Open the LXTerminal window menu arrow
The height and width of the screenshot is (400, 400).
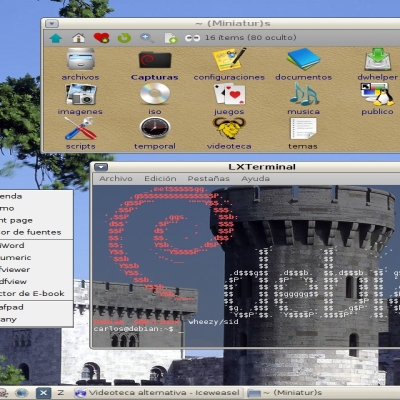click(x=101, y=167)
